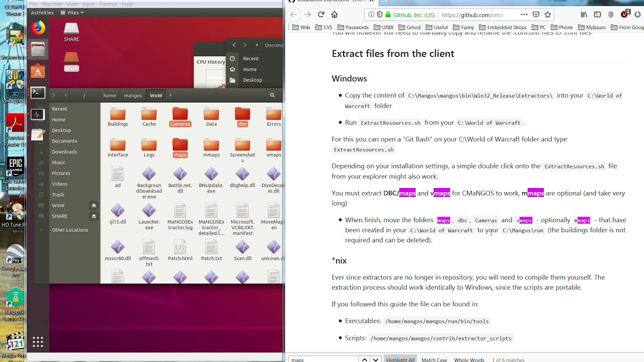Select Battle.net.dll file

180,181
